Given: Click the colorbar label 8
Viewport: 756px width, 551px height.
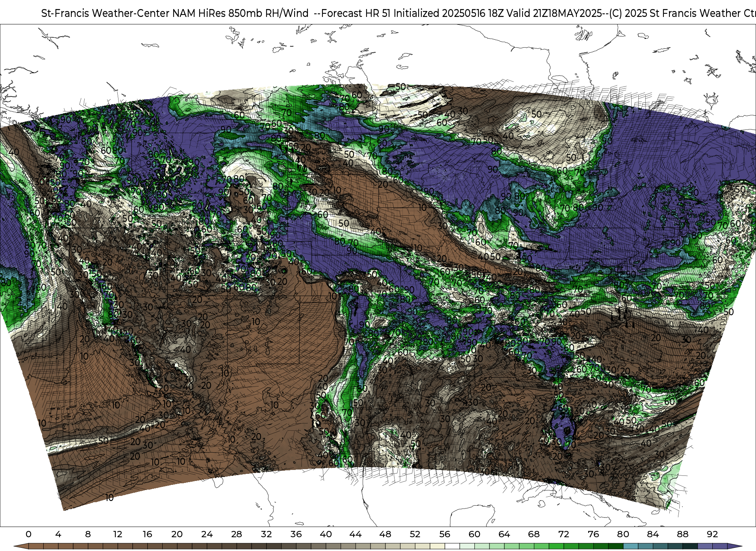Looking at the screenshot, I should tap(88, 534).
